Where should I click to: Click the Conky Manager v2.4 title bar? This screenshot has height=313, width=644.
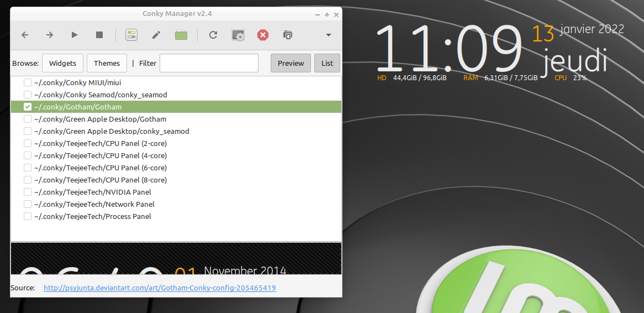click(177, 14)
